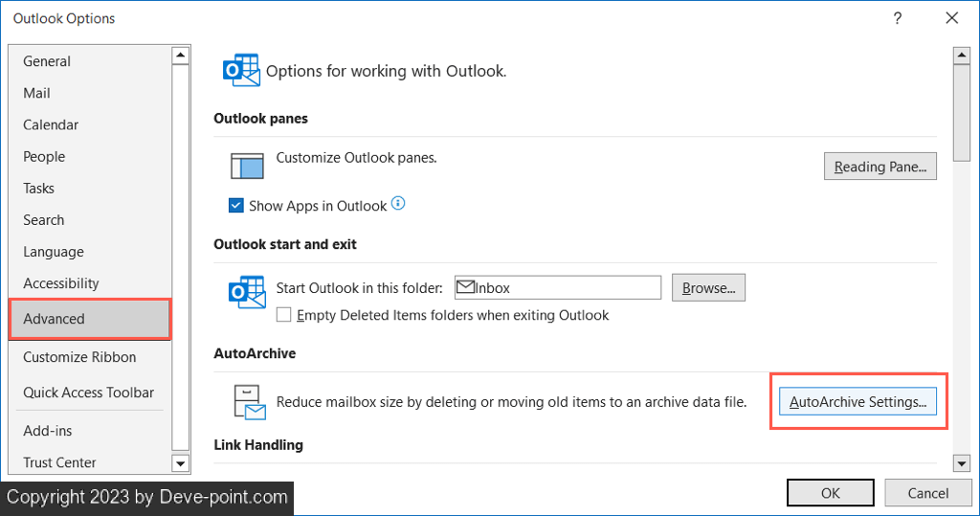
Task: Click the Outlook logo icon beside the header
Action: pos(240,71)
